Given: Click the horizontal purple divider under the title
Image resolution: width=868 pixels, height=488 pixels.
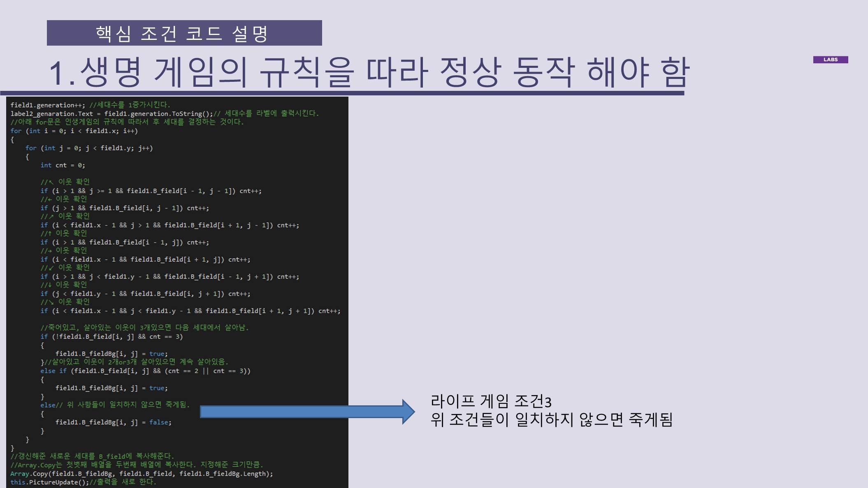Looking at the screenshot, I should 341,93.
